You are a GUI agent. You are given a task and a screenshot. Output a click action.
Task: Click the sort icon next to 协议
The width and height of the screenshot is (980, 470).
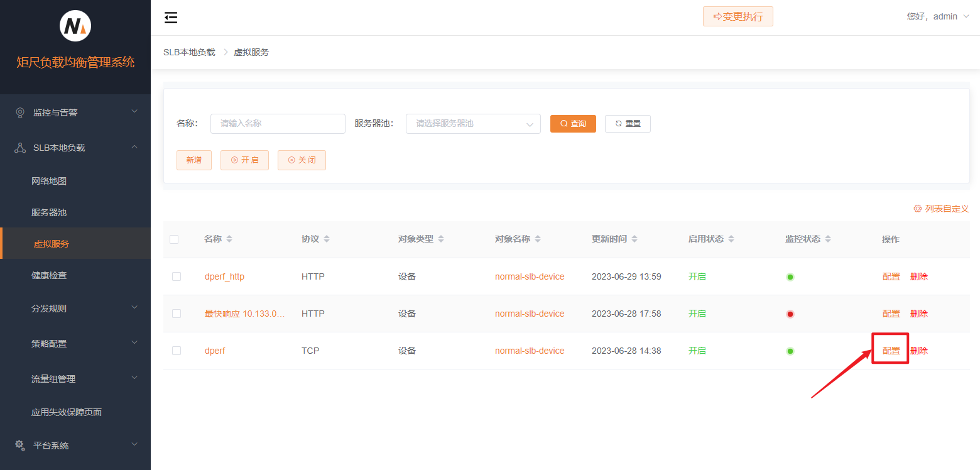[327, 239]
